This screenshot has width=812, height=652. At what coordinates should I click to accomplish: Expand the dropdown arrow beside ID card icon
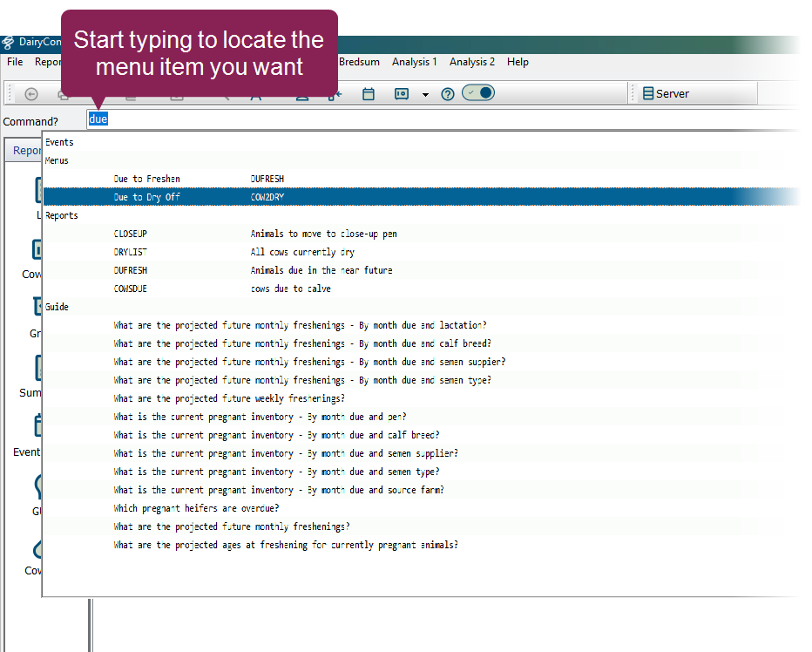(425, 95)
